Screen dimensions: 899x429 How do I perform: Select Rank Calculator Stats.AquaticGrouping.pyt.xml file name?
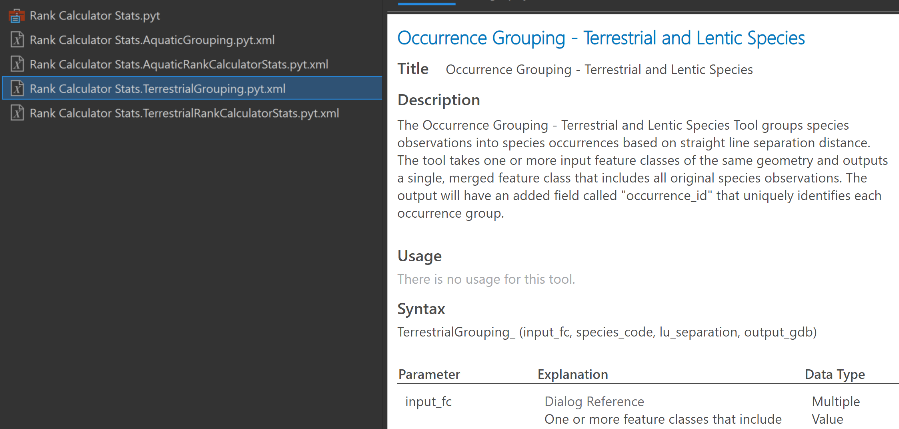[152, 40]
